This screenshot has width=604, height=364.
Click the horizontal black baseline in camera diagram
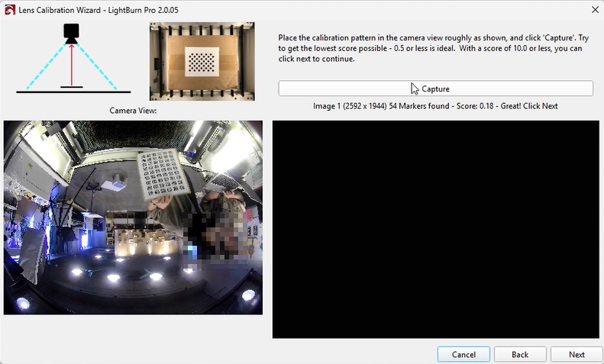pos(71,92)
